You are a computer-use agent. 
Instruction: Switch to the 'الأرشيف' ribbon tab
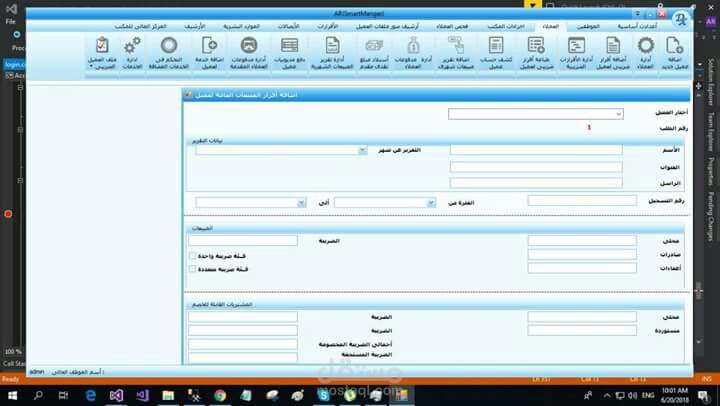click(196, 25)
